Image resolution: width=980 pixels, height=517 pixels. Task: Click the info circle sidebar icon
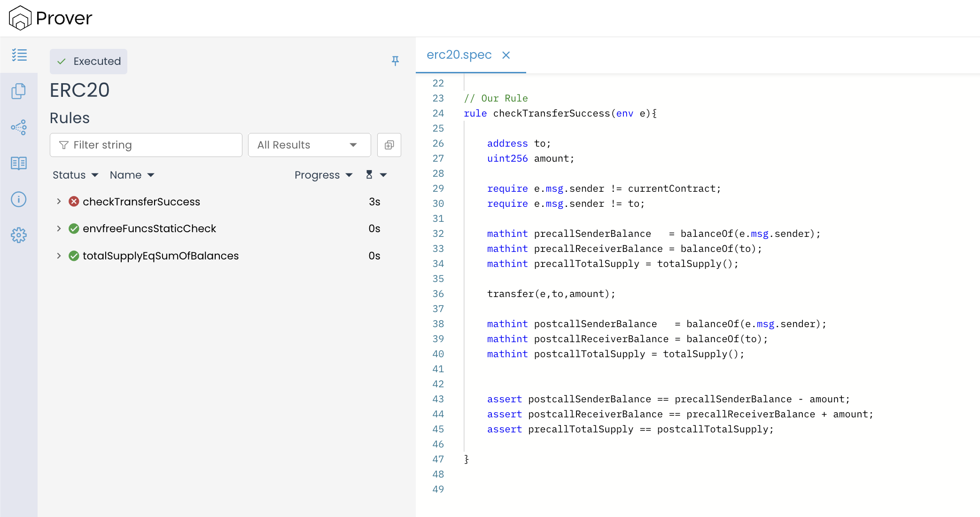click(19, 199)
